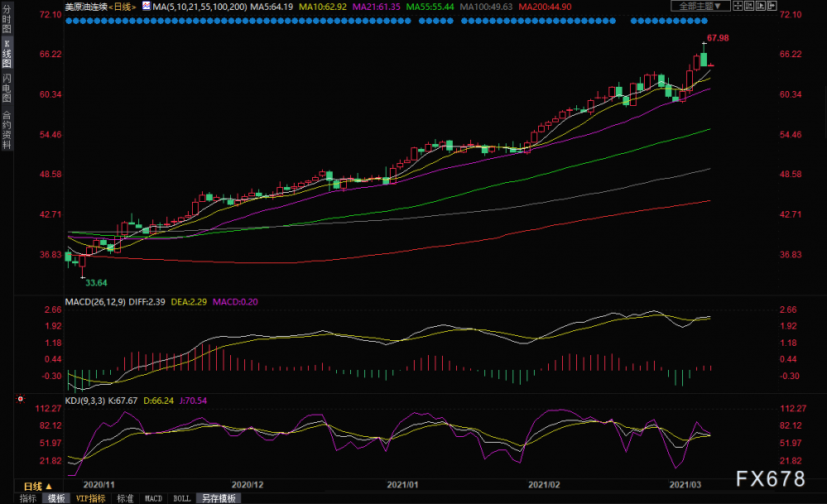This screenshot has width=827, height=504.
Task: Open the 全部主题 dropdown
Action: click(x=700, y=6)
